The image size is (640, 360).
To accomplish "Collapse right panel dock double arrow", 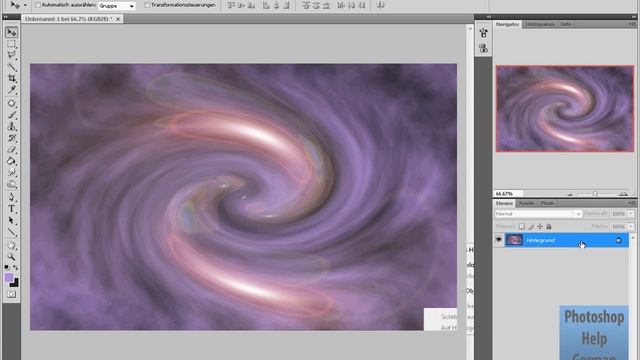I will point(633,17).
